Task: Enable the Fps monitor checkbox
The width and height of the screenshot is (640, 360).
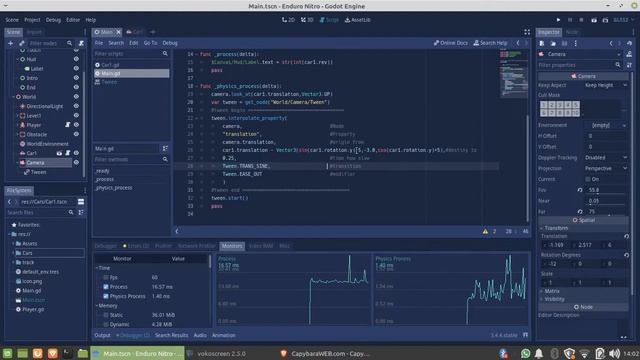Action: pyautogui.click(x=106, y=278)
